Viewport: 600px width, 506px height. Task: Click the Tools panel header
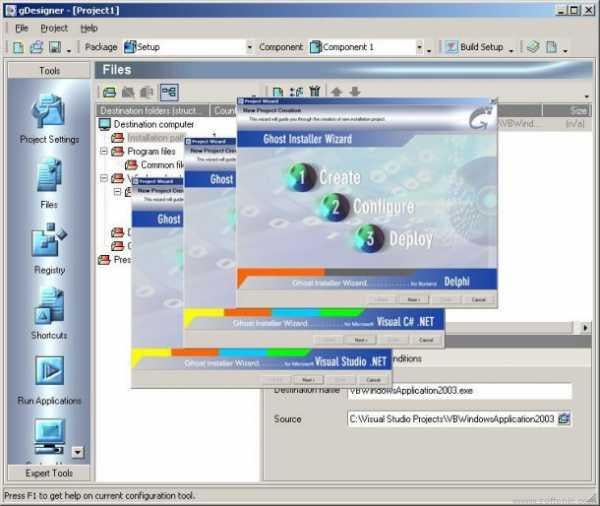49,71
